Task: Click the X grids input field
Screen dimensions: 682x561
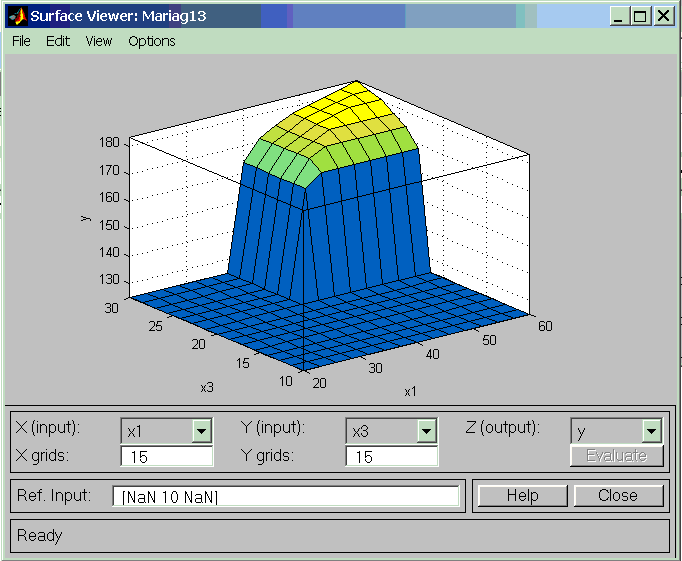Action: coord(166,457)
